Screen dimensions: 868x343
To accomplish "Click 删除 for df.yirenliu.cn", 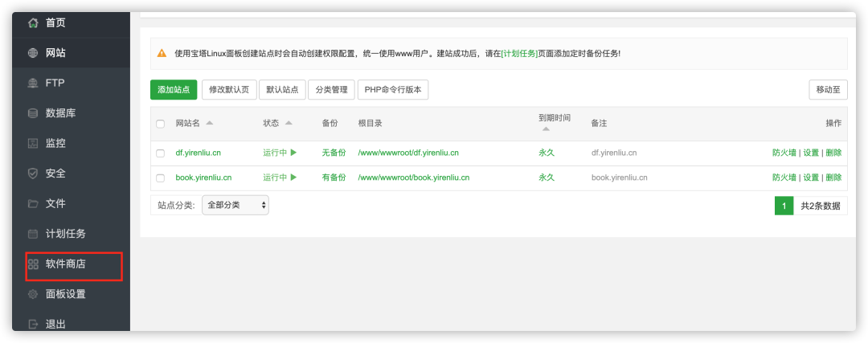I will [x=833, y=153].
